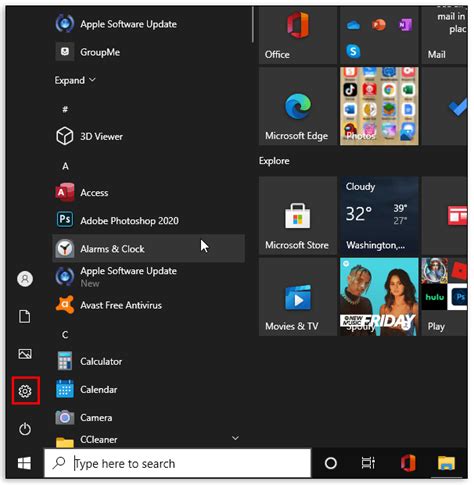Click the Explore group heading
This screenshot has height=485, width=474.
(274, 161)
